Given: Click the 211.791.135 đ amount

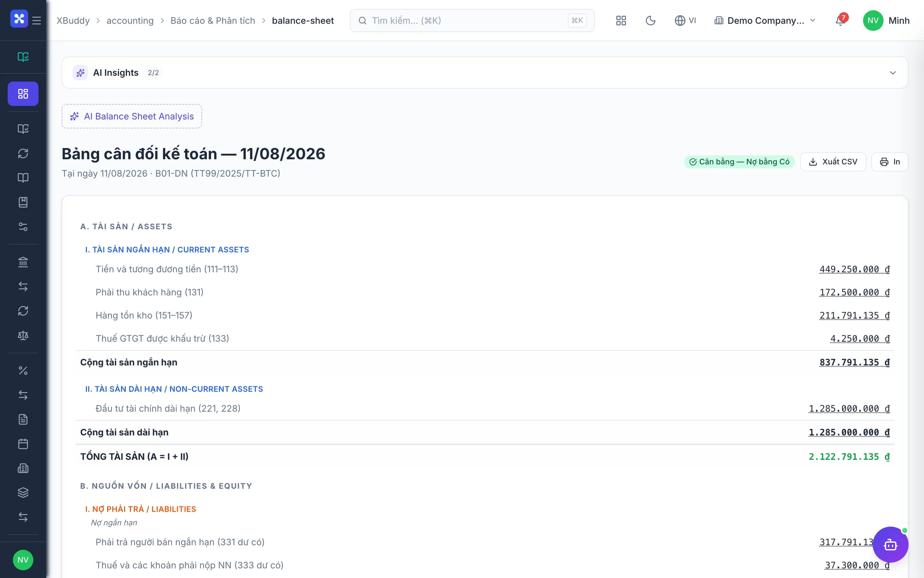Looking at the screenshot, I should (854, 316).
